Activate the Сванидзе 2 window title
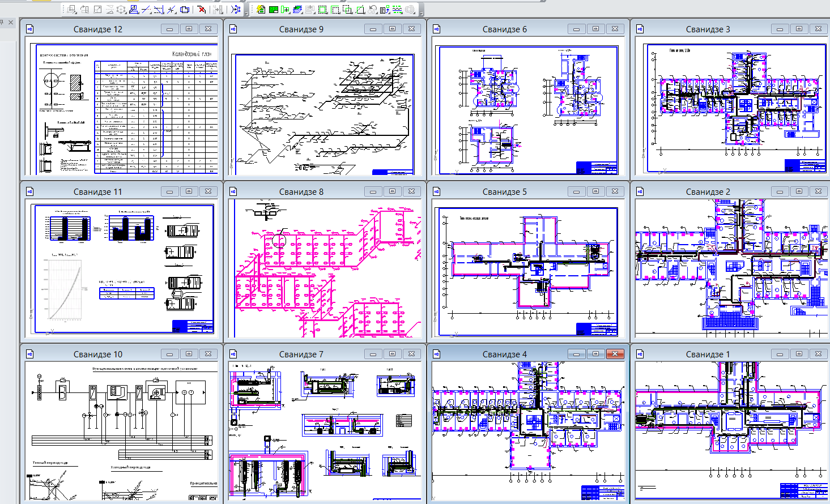 pyautogui.click(x=708, y=191)
